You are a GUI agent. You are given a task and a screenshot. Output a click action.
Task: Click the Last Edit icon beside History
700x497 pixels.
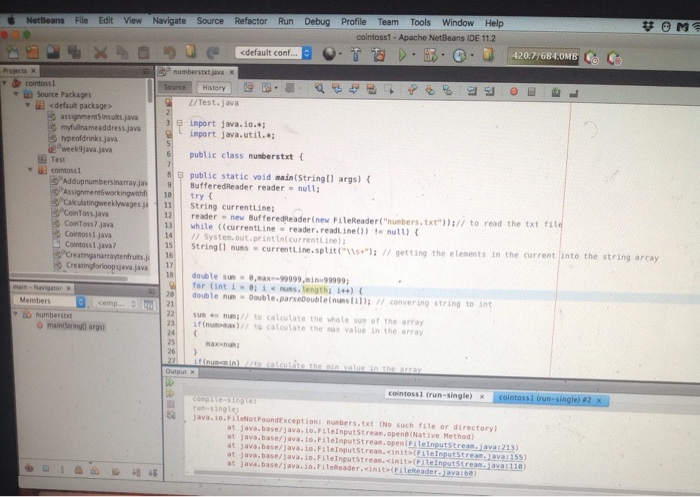click(248, 88)
